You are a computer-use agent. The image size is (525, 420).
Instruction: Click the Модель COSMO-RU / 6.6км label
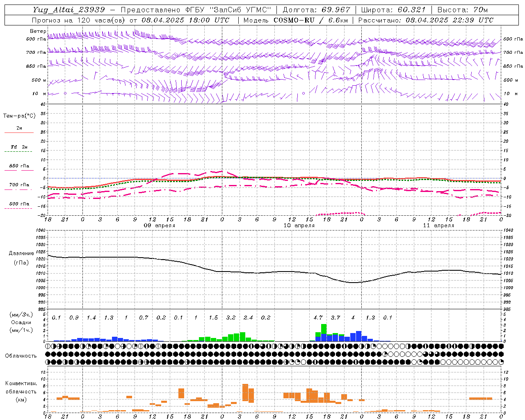295,20
